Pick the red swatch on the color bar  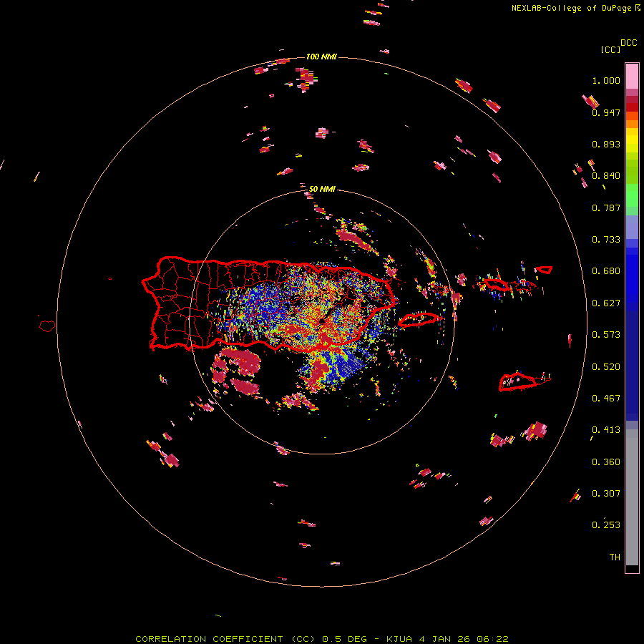tap(632, 107)
